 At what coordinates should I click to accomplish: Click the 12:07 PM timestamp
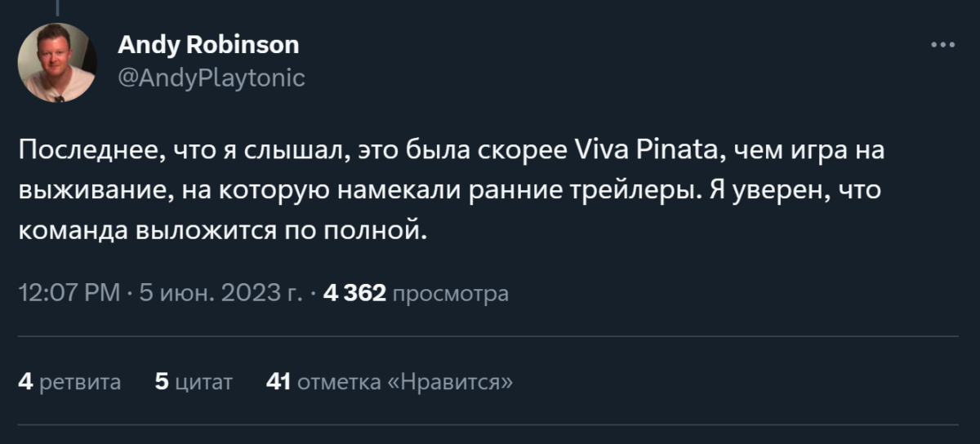(68, 293)
